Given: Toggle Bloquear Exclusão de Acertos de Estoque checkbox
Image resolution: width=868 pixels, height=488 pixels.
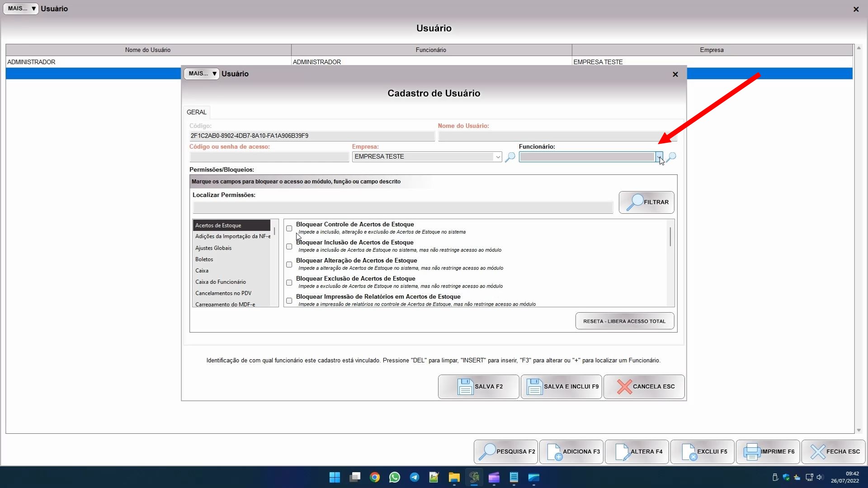Looking at the screenshot, I should [289, 283].
